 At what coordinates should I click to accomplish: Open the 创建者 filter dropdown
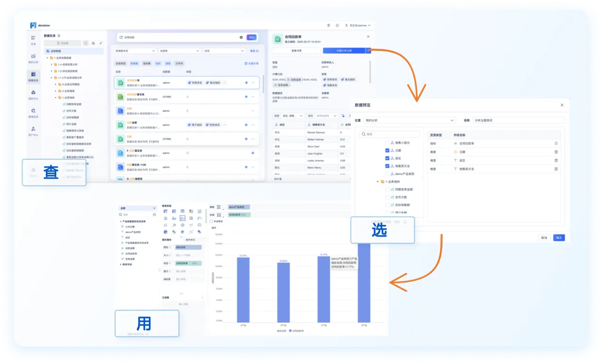pyautogui.click(x=179, y=51)
